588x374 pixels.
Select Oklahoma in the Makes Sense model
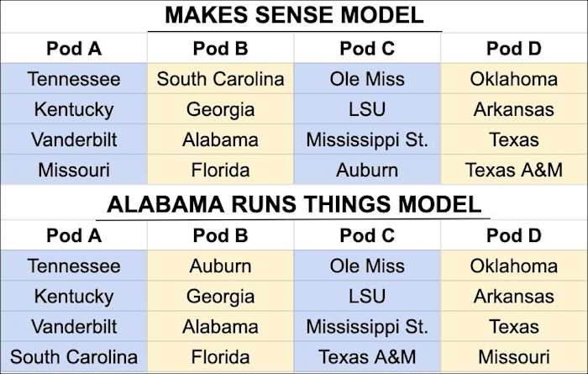[x=514, y=80]
